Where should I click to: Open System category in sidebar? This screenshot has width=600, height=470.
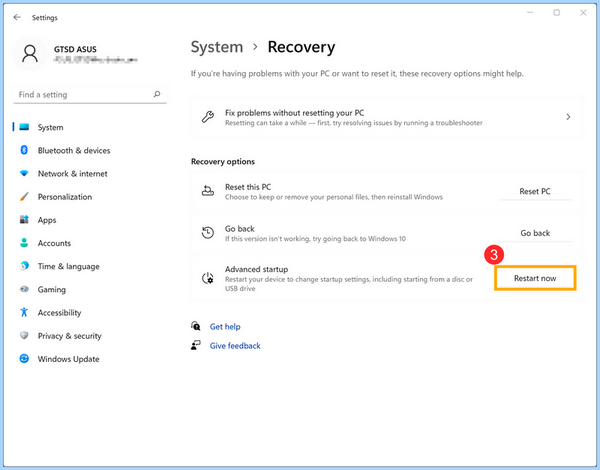point(90,127)
